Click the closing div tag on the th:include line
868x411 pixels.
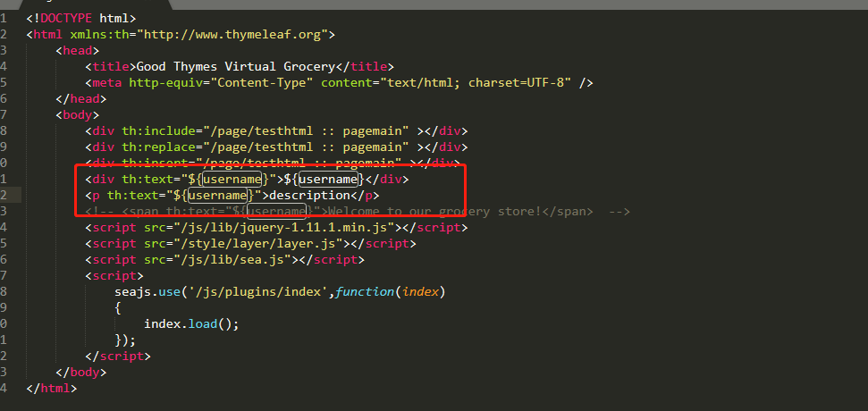pos(446,131)
